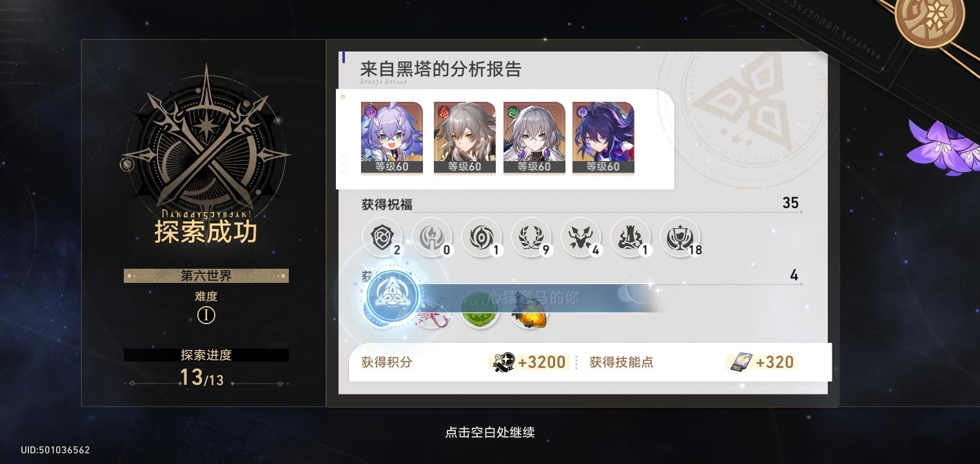Select the Hunt blessing icon showing 4
The width and height of the screenshot is (980, 464).
pos(580,237)
